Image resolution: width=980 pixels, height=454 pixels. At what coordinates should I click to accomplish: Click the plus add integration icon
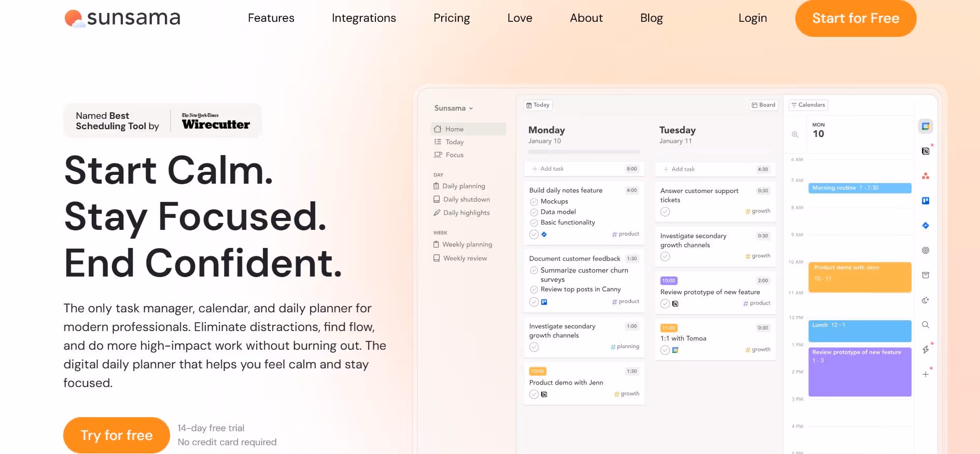[x=926, y=374]
